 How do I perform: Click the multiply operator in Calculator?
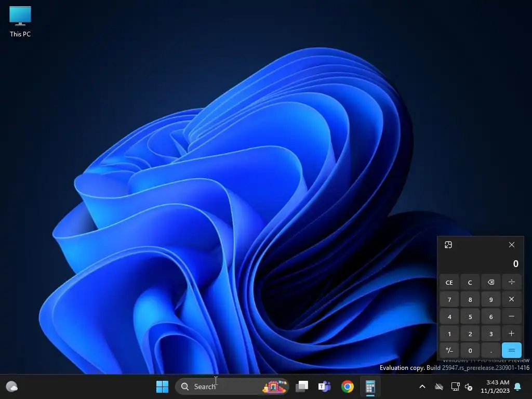pyautogui.click(x=512, y=299)
